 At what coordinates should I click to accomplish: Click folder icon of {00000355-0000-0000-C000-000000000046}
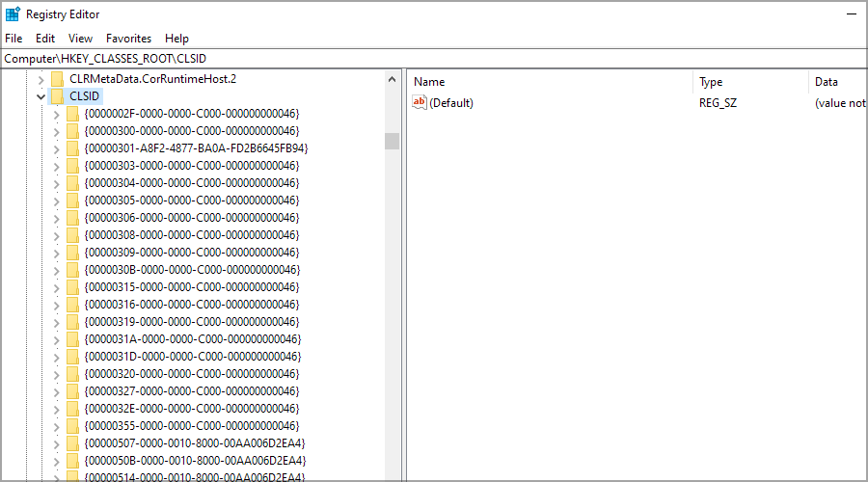click(x=72, y=426)
